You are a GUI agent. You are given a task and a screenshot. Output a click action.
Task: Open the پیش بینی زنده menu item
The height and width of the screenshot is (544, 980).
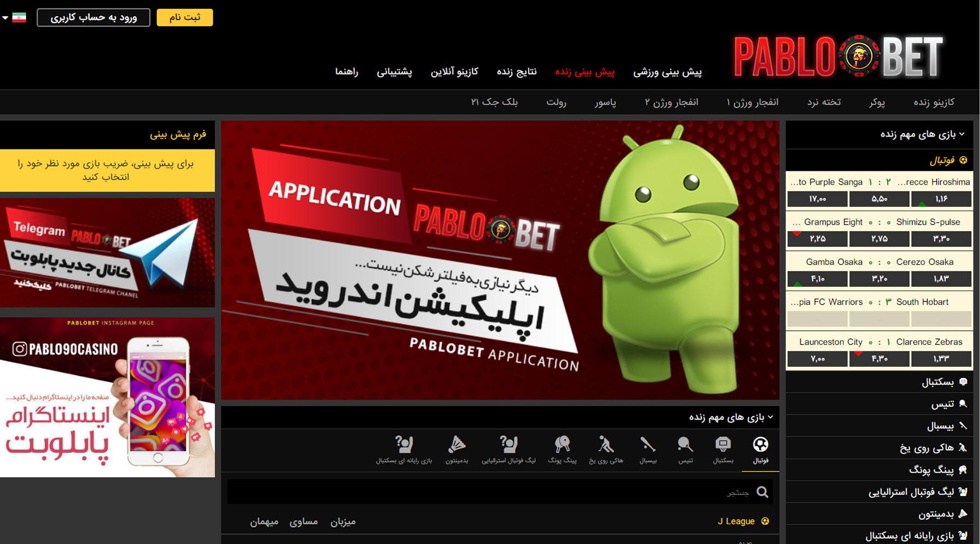pyautogui.click(x=585, y=72)
